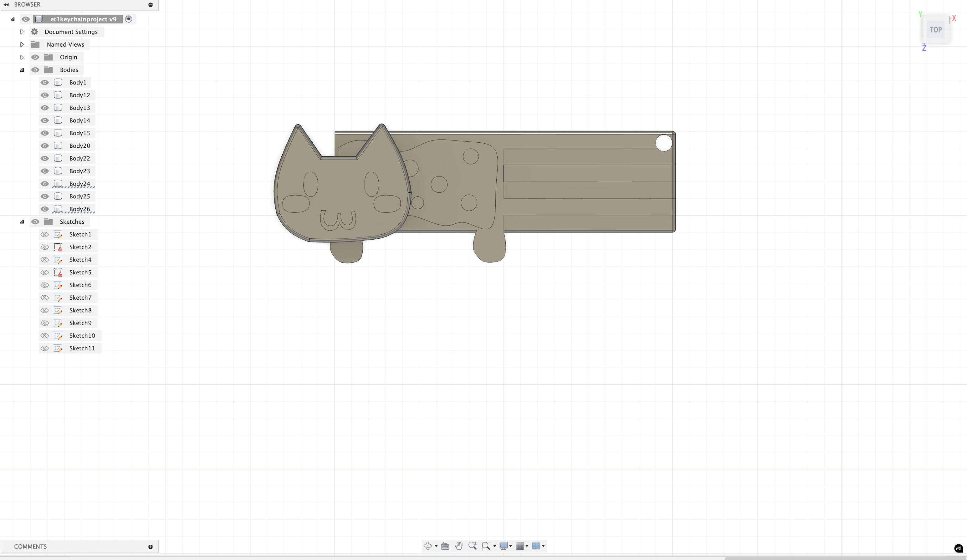The image size is (967, 560).
Task: Click the Grid and Snaps icon
Action: (519, 546)
